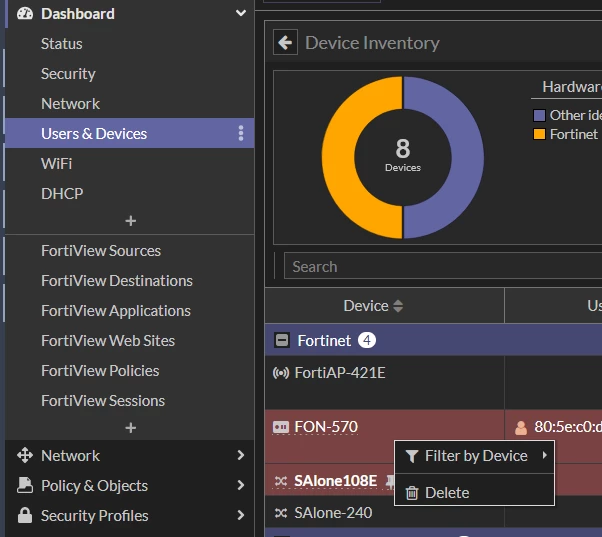602x537 pixels.
Task: Open FortiView Web Sites
Action: (x=108, y=341)
